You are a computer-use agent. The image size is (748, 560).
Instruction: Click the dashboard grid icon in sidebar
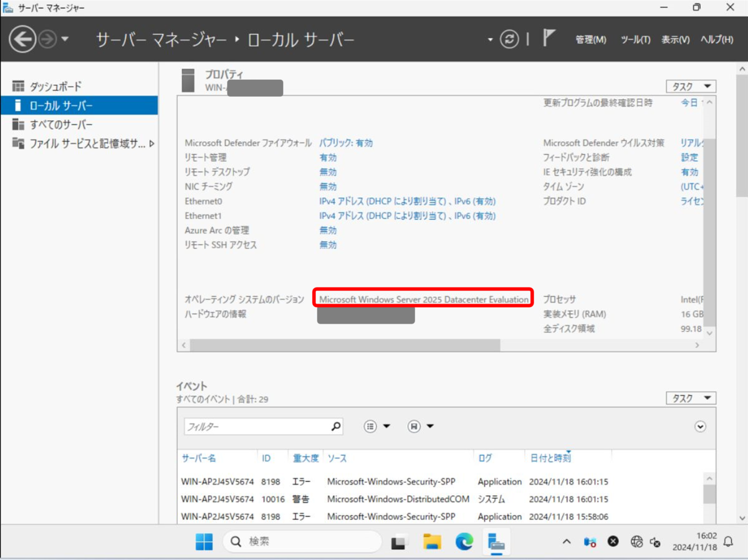point(18,86)
